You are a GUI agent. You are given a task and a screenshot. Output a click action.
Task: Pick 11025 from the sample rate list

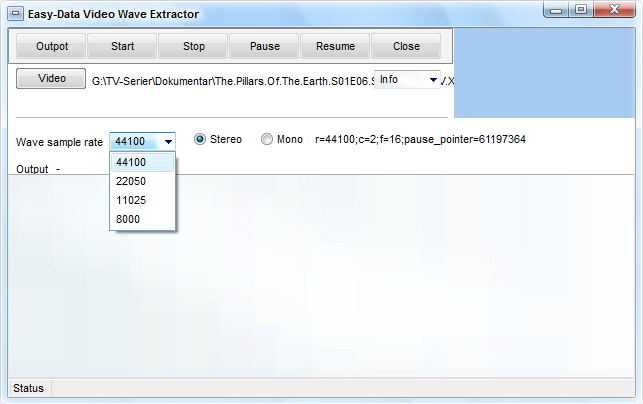pos(142,200)
